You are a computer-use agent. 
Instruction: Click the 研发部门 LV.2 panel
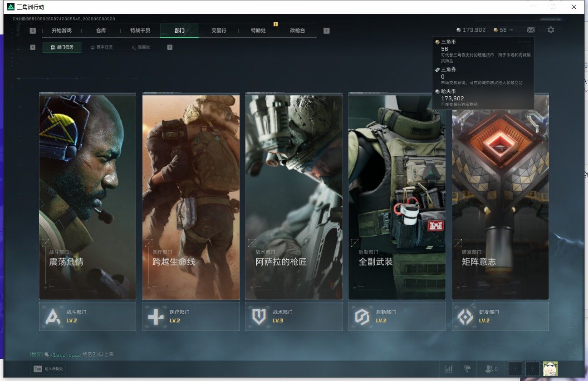click(x=500, y=317)
